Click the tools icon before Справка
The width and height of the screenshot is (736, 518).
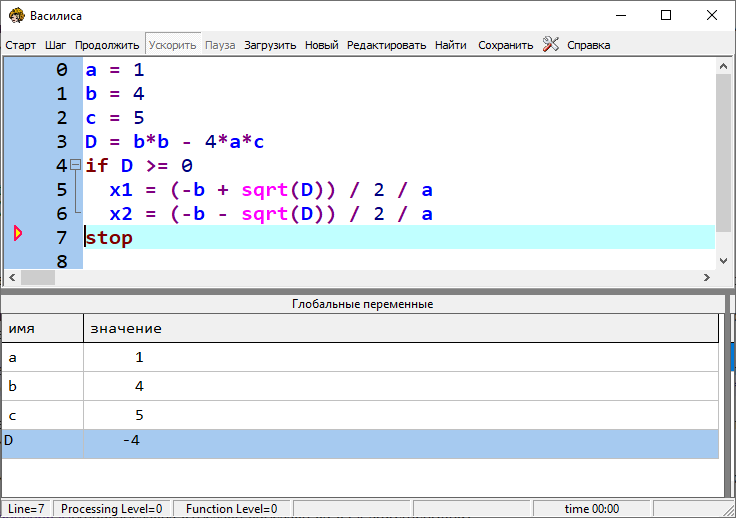pos(550,45)
